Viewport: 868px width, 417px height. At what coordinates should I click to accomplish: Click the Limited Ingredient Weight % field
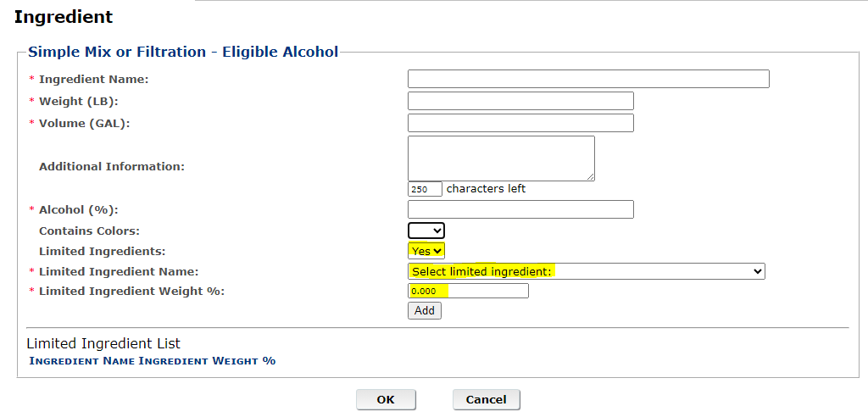click(x=468, y=291)
